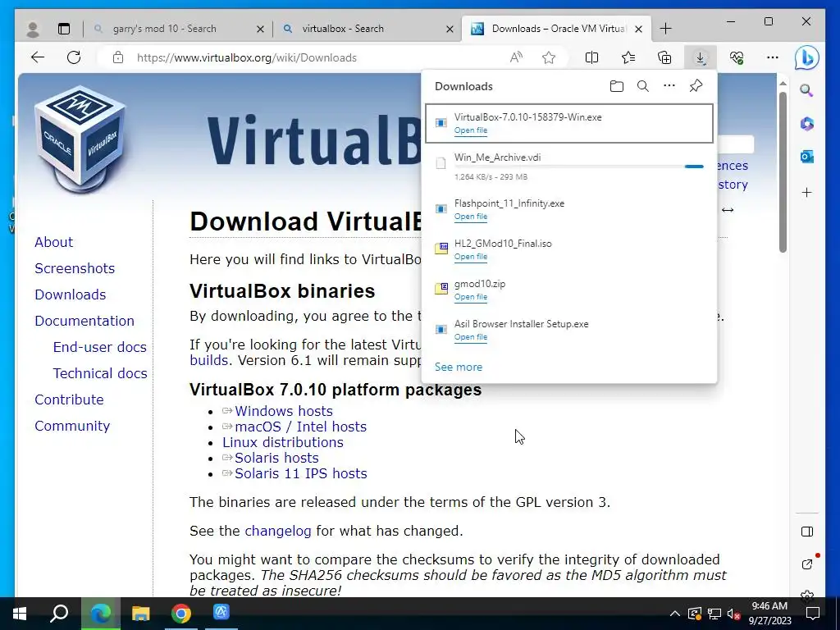Viewport: 840px width, 630px height.
Task: Open a new tab
Action: point(665,29)
